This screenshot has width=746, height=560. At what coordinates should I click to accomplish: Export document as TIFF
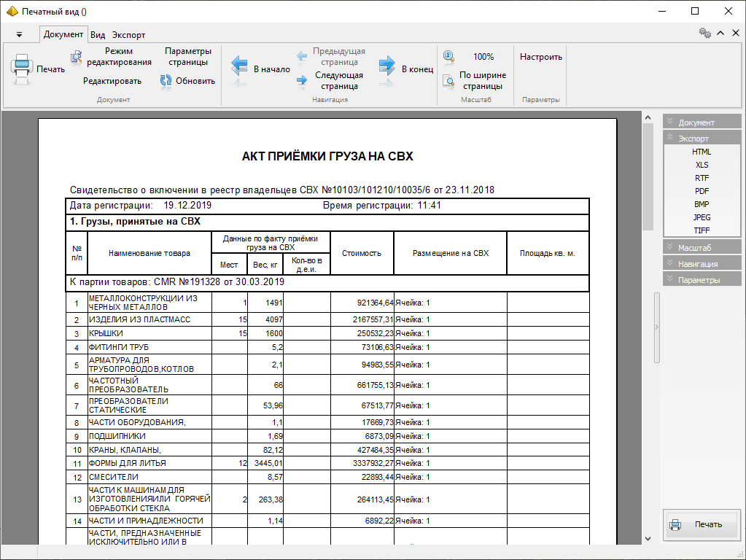702,230
